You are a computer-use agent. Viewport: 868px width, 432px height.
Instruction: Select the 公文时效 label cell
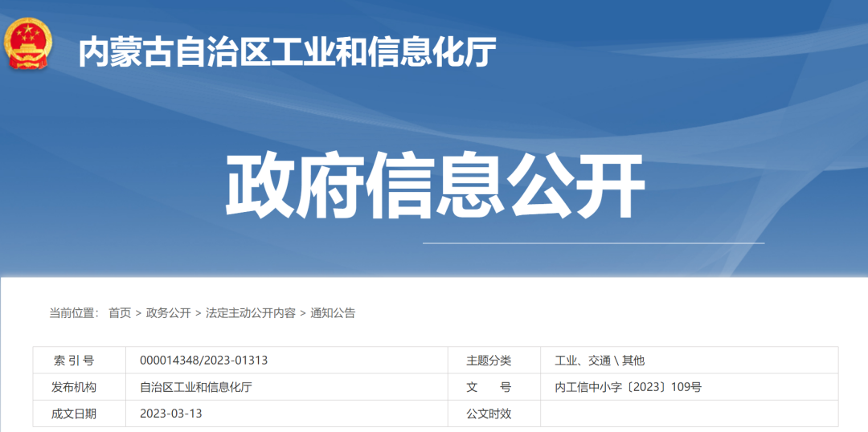click(x=494, y=414)
